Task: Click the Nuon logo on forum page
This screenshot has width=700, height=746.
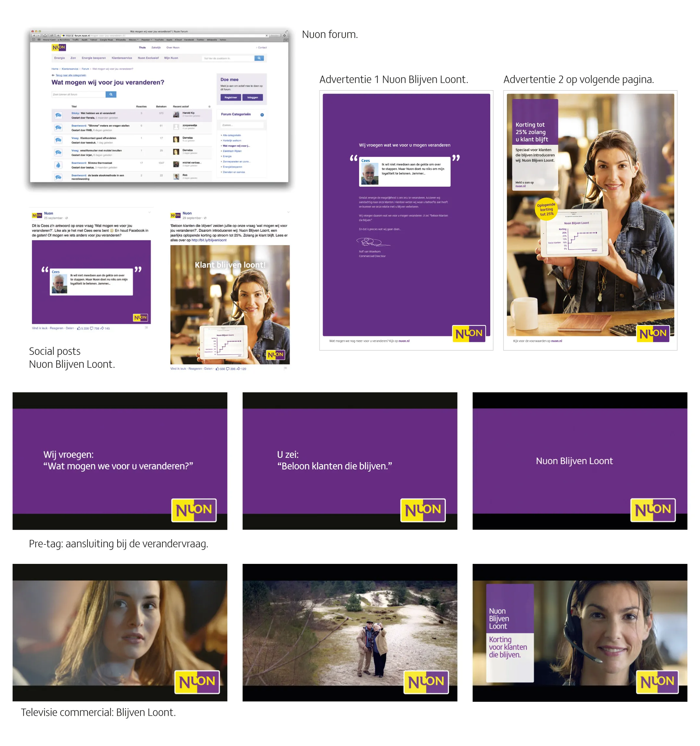Action: coord(59,48)
